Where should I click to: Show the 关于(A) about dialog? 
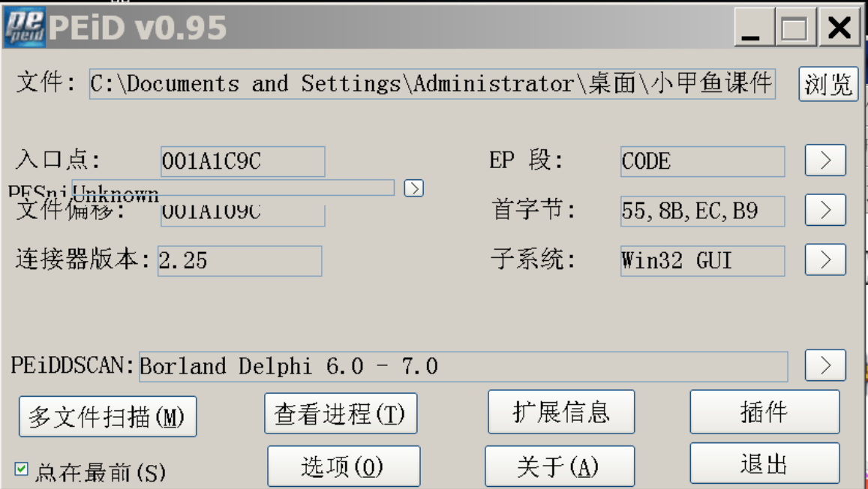click(559, 466)
